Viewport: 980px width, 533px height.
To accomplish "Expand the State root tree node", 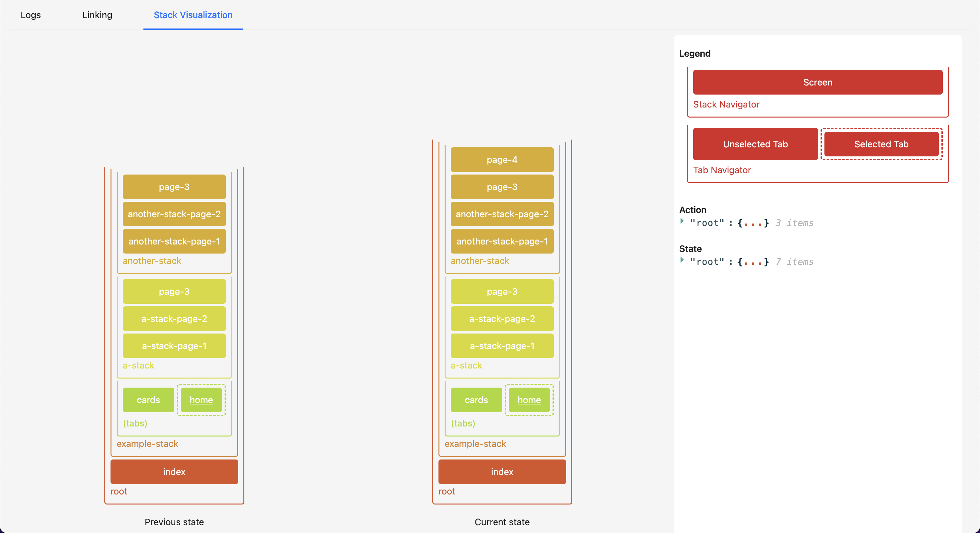I will point(682,260).
